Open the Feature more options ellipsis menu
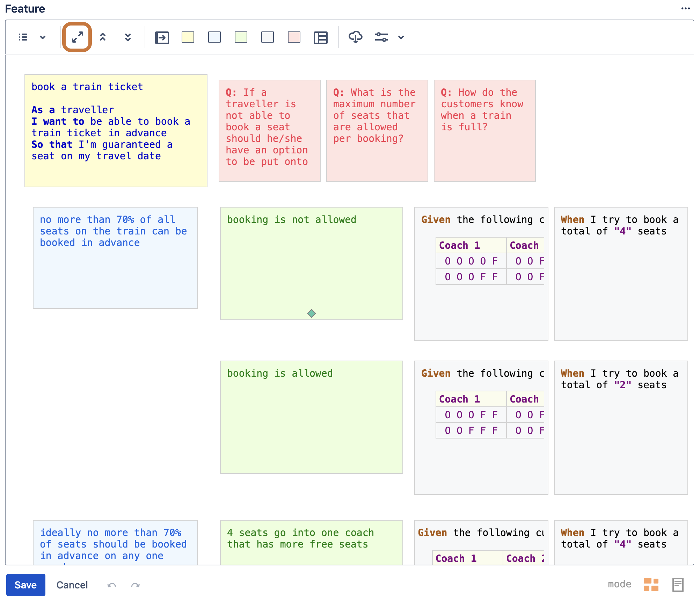The image size is (700, 601). click(x=685, y=8)
